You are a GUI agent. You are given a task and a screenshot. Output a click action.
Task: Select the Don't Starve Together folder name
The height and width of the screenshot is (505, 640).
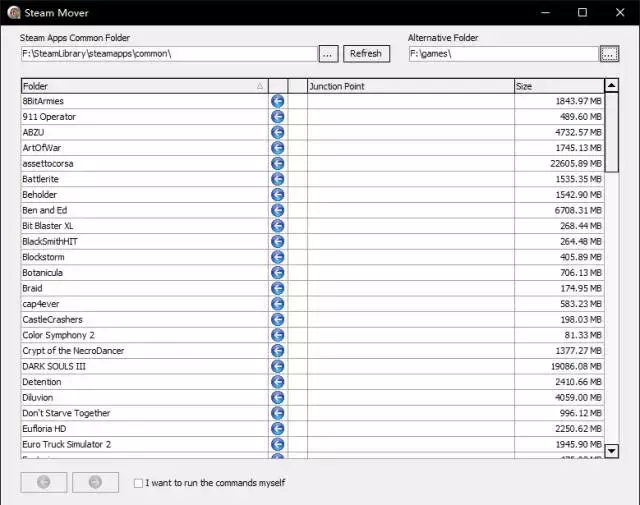[66, 413]
